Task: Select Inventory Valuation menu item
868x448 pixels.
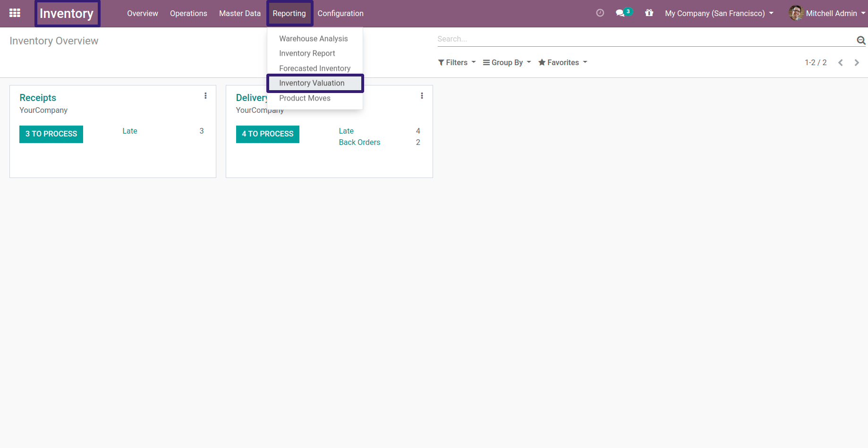Action: [x=315, y=83]
